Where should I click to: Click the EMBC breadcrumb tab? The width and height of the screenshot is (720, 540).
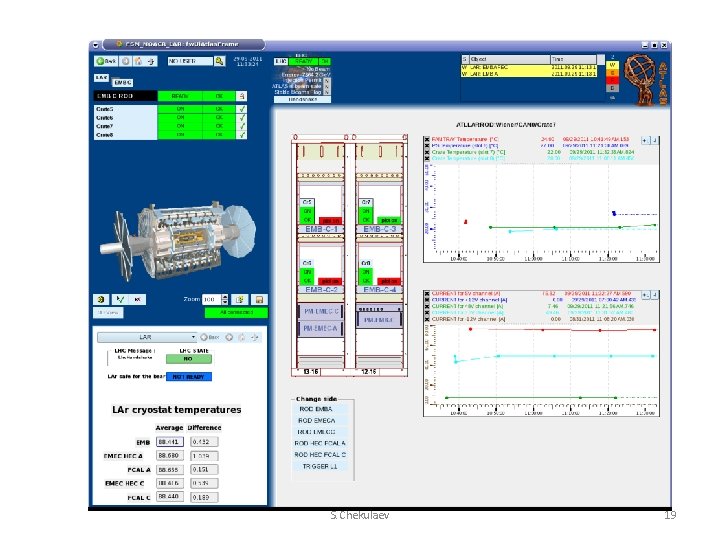coord(123,83)
